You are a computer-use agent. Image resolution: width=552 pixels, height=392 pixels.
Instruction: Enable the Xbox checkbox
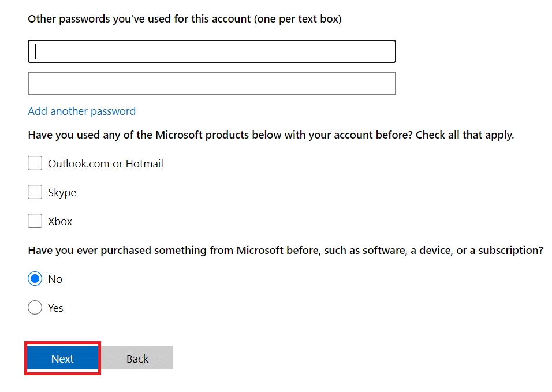point(35,221)
